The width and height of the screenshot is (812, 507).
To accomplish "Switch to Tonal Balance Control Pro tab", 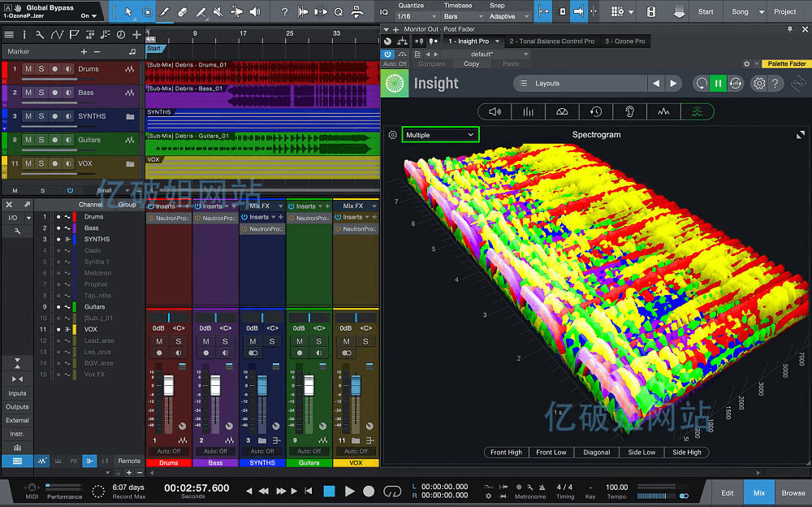I will [551, 41].
